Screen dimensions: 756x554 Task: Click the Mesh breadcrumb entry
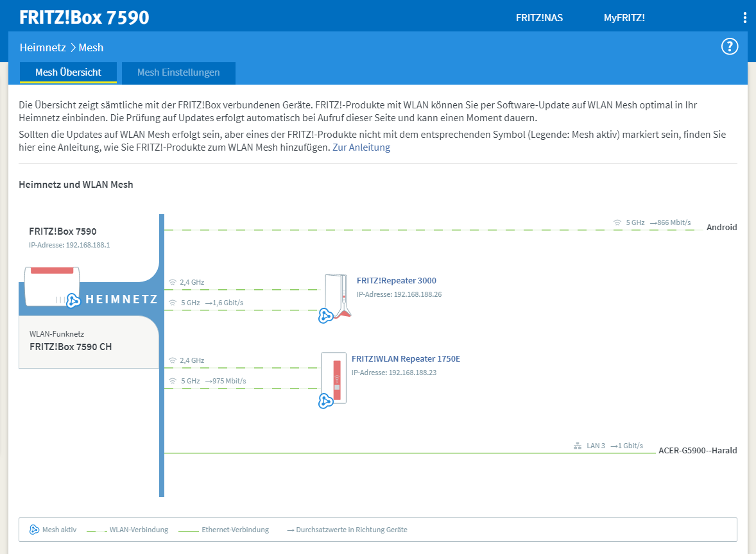click(90, 47)
